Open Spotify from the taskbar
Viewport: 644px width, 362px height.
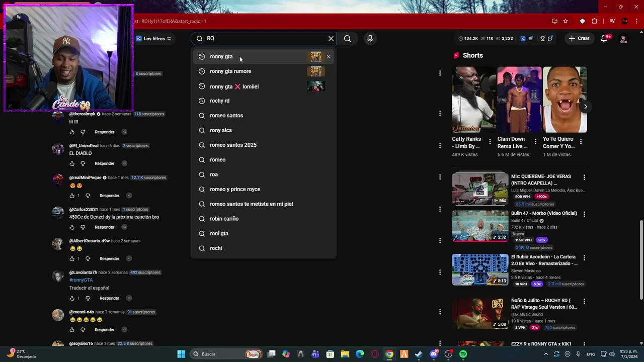(x=463, y=354)
